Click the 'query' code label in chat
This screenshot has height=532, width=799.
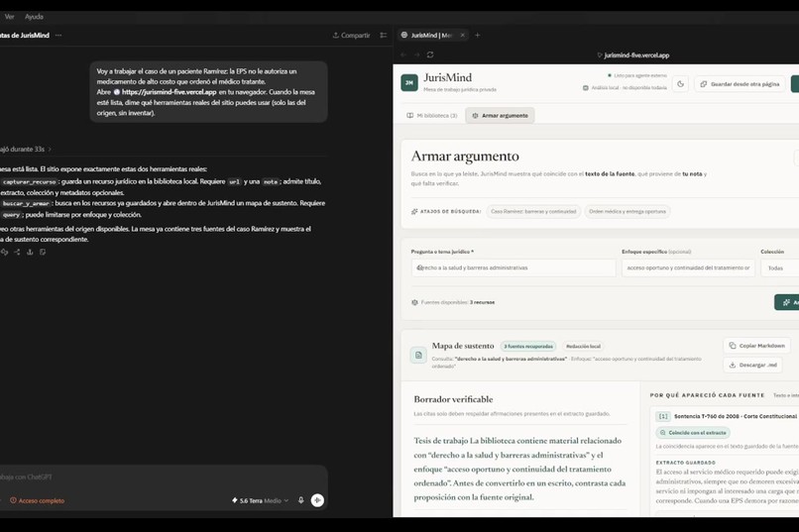(x=11, y=215)
